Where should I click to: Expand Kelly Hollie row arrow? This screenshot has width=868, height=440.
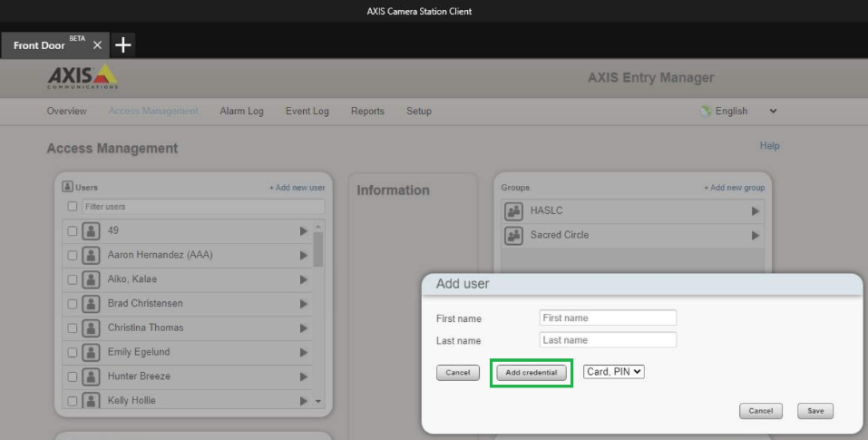point(303,401)
